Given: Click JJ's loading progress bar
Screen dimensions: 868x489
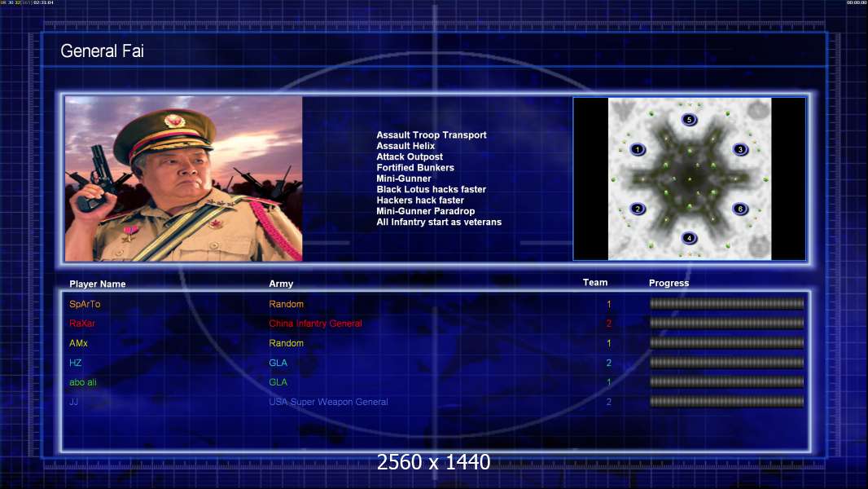Looking at the screenshot, I should [x=727, y=402].
